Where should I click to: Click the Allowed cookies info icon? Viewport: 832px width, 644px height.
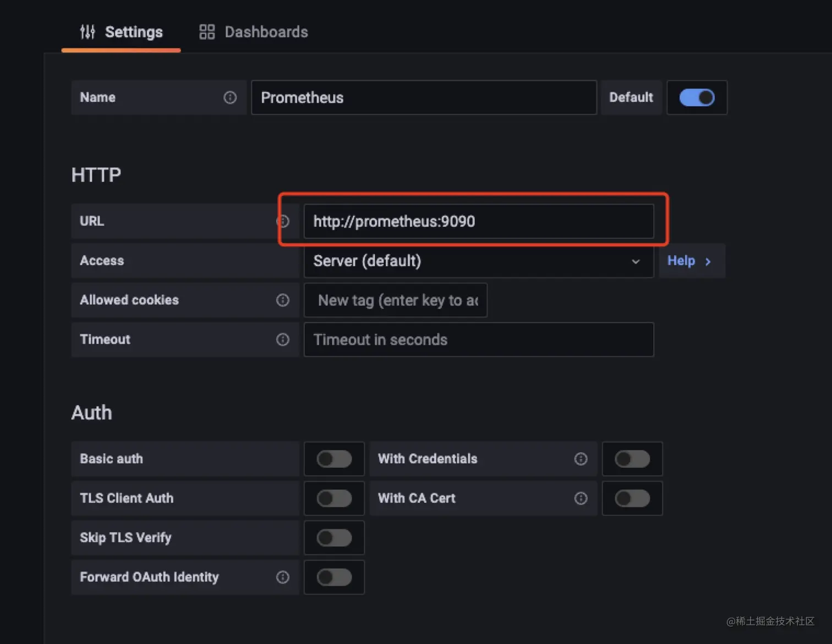[283, 300]
